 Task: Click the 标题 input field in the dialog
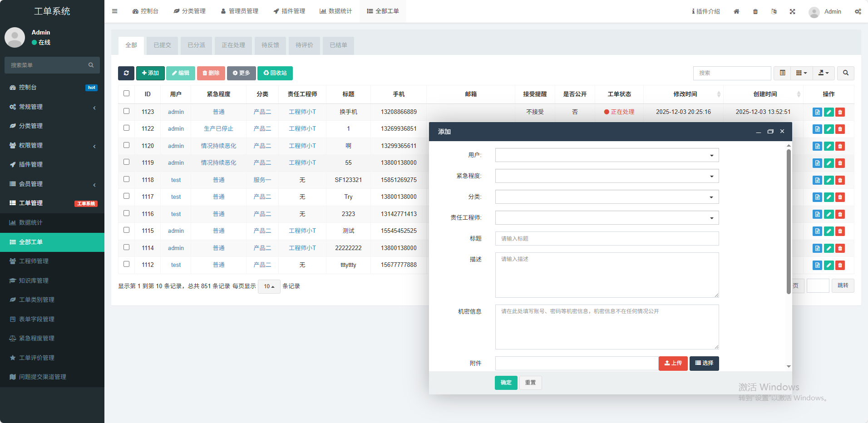pyautogui.click(x=607, y=239)
